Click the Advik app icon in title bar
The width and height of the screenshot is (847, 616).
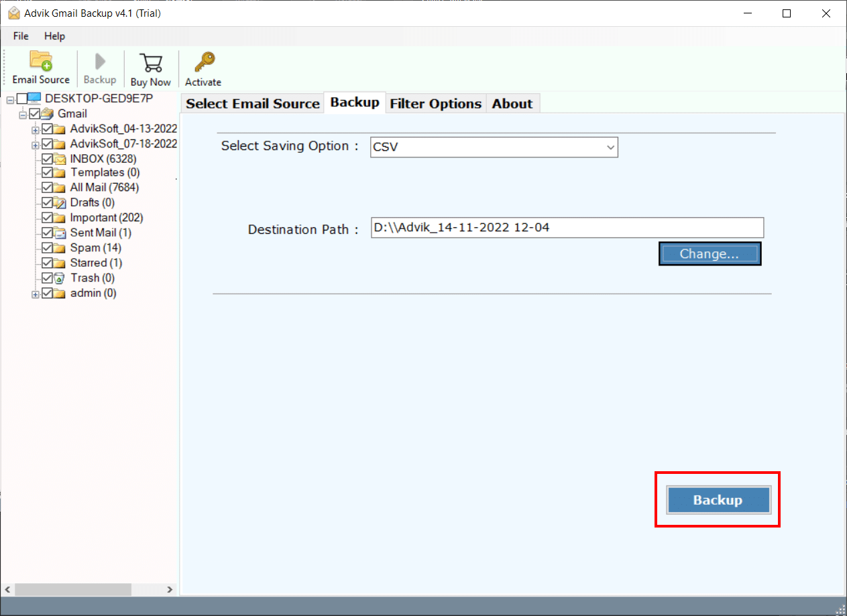click(x=13, y=13)
